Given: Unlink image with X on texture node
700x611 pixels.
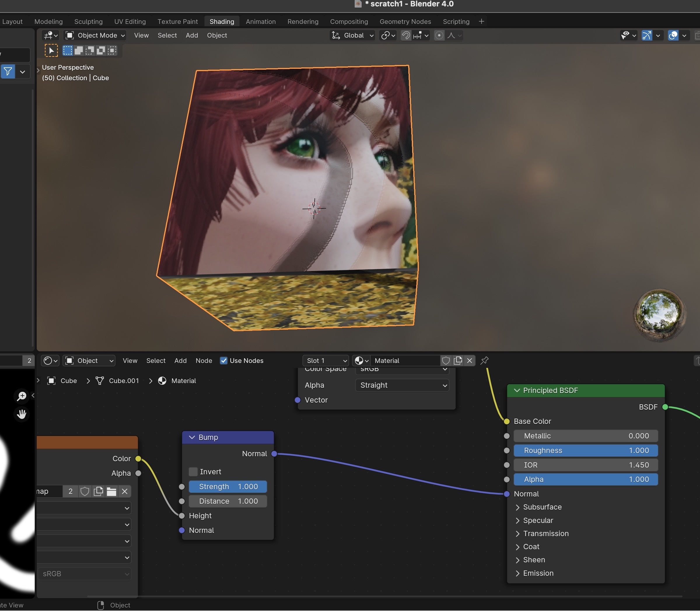Looking at the screenshot, I should tap(125, 491).
